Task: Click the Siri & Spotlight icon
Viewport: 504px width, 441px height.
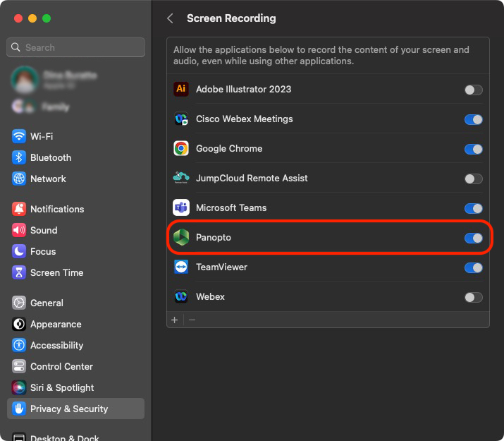Action: click(19, 387)
